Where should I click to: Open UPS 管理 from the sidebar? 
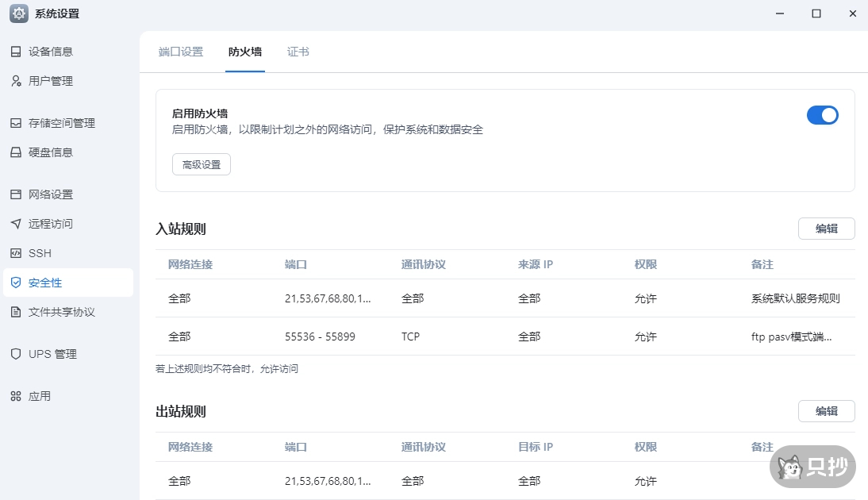coord(54,353)
